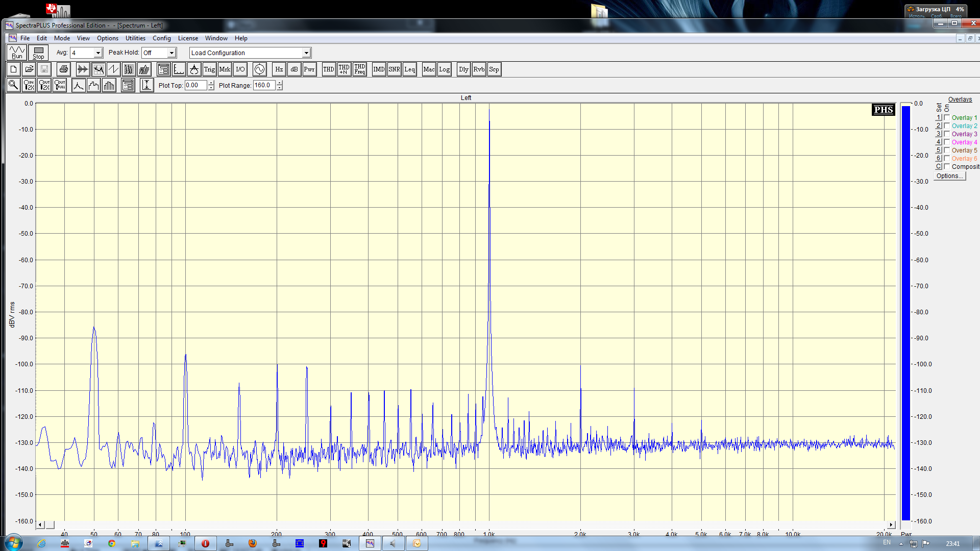Open the Windows Start button
The width and height of the screenshot is (980, 551).
coord(14,543)
